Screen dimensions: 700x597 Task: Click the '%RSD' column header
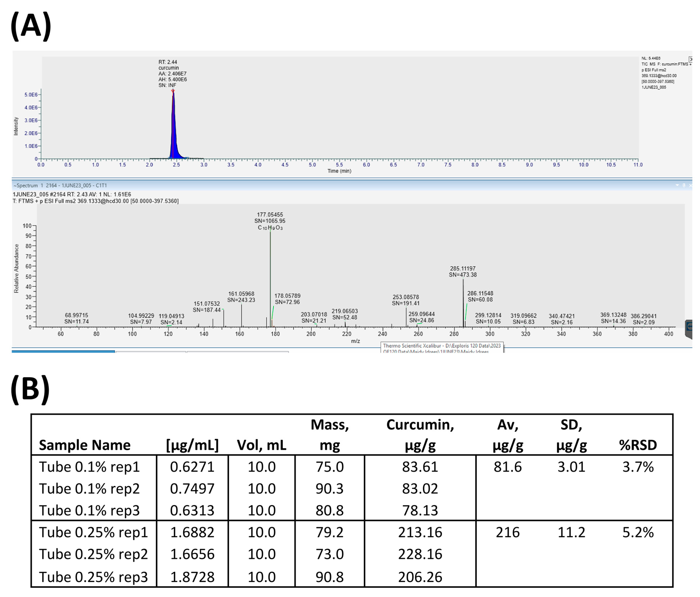(x=638, y=445)
